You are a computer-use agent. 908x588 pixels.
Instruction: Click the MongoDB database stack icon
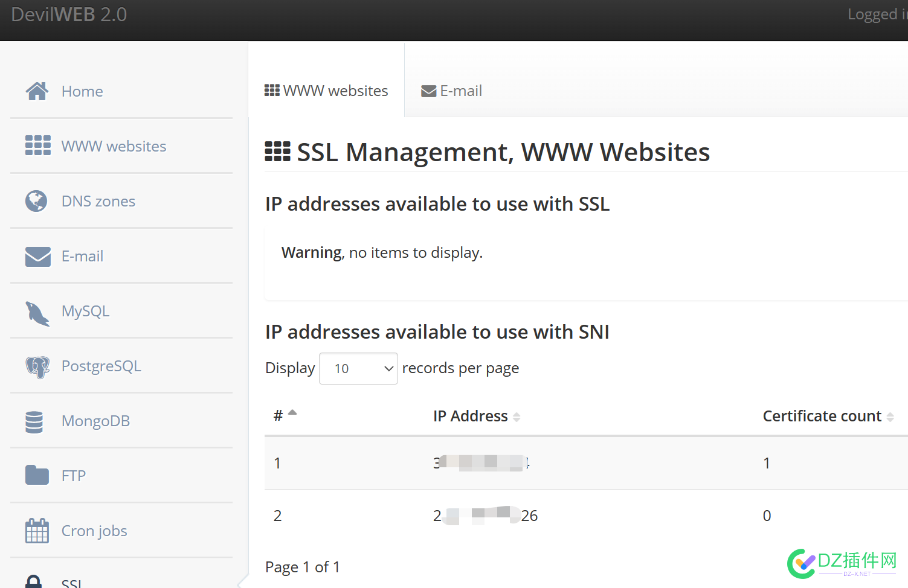point(34,422)
